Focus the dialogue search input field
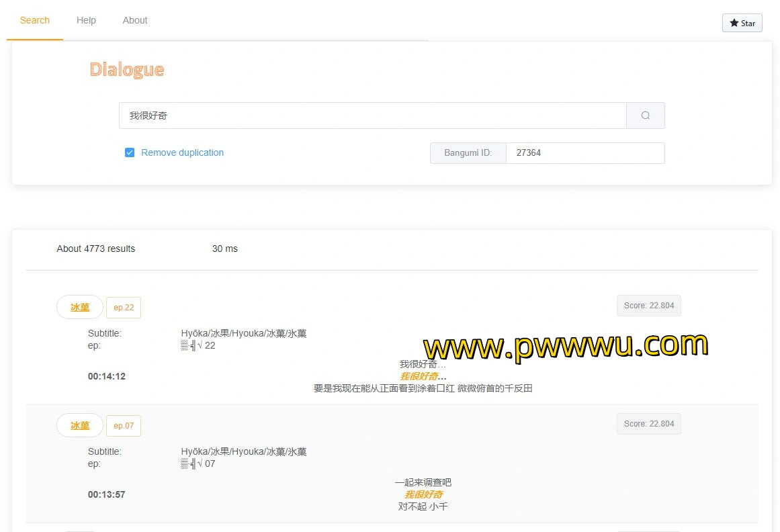This screenshot has width=780, height=532. pyautogui.click(x=373, y=116)
